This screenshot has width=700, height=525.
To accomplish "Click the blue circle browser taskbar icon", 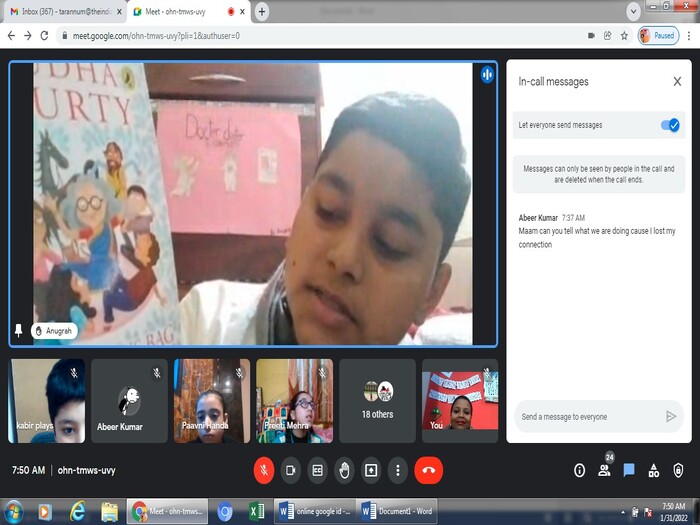I will (225, 511).
